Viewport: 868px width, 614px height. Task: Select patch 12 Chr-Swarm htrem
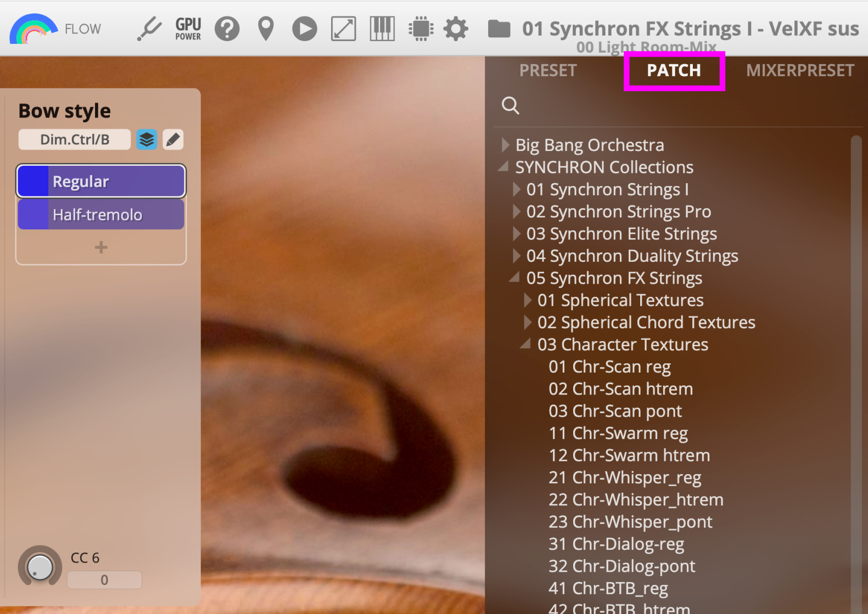tap(629, 455)
